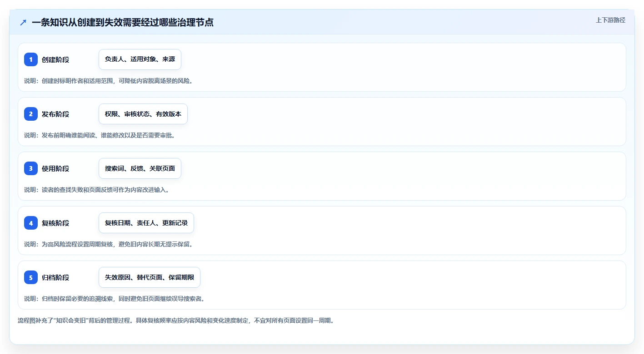The image size is (644, 354).
Task: Click step number 2 badge
Action: 31,114
